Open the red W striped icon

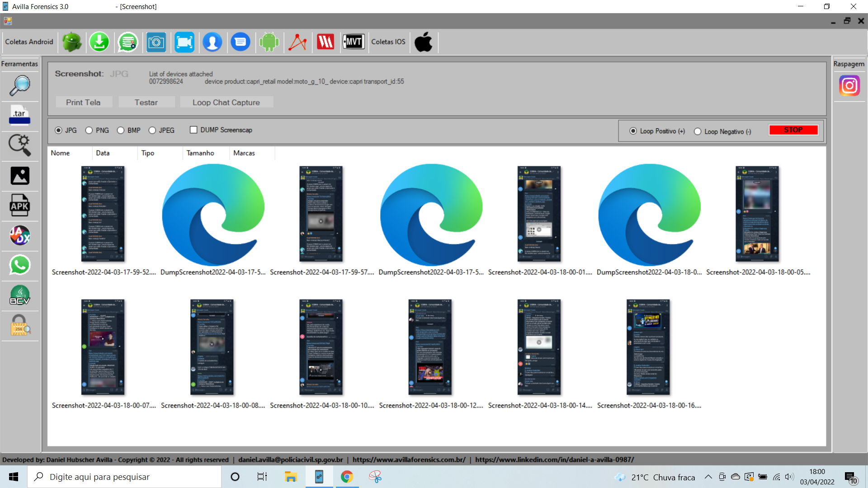click(325, 42)
